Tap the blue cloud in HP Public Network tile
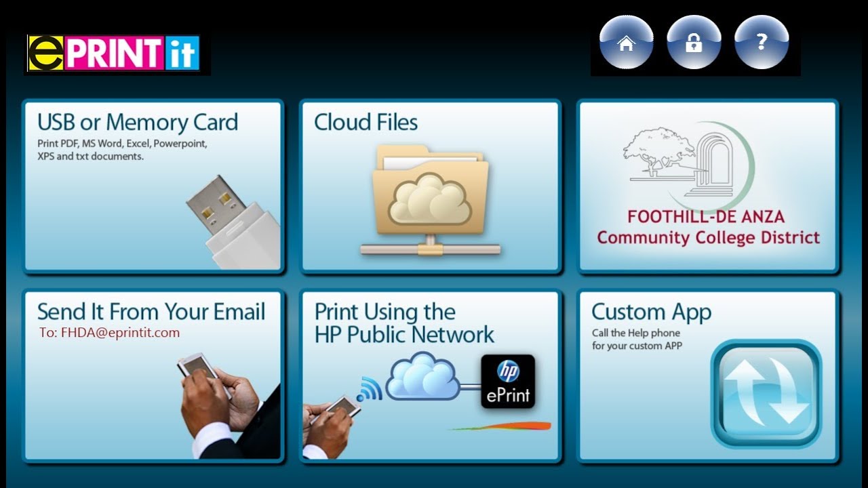The height and width of the screenshot is (488, 868). (x=424, y=375)
